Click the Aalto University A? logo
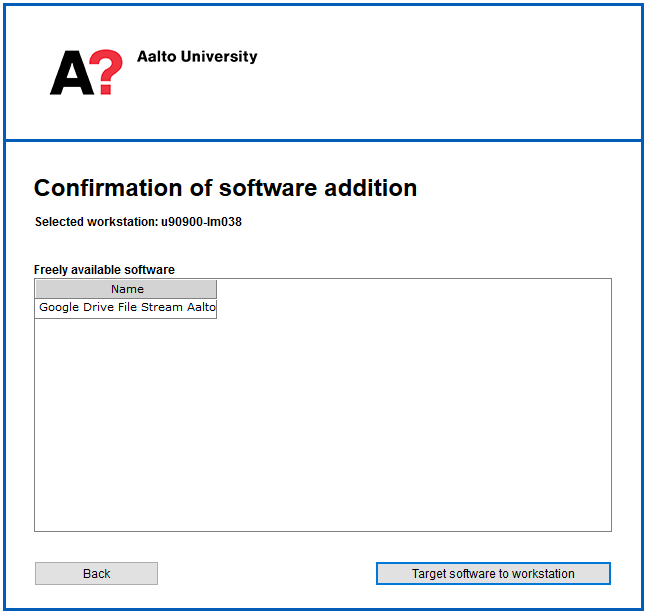The image size is (647, 614). pyautogui.click(x=87, y=73)
